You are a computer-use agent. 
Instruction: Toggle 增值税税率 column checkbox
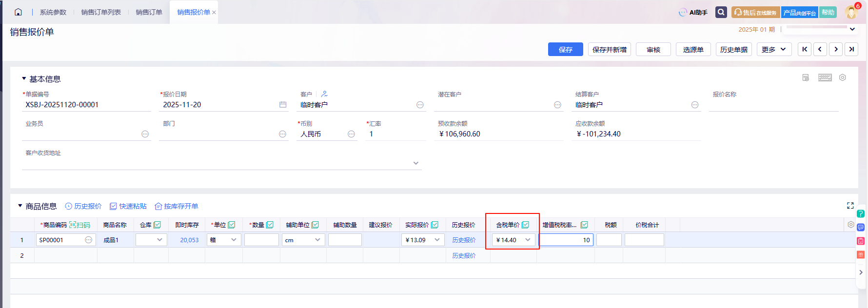click(584, 225)
